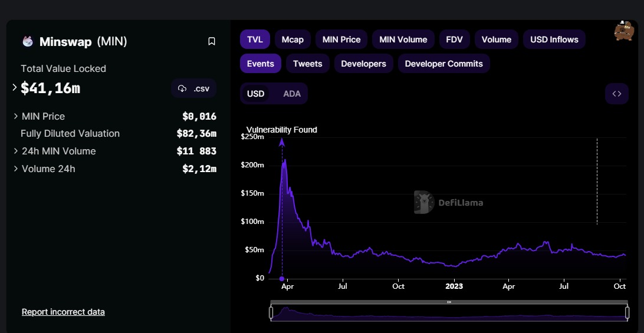Click the Fully Diluted Valuation label
The width and height of the screenshot is (644, 333).
70,134
